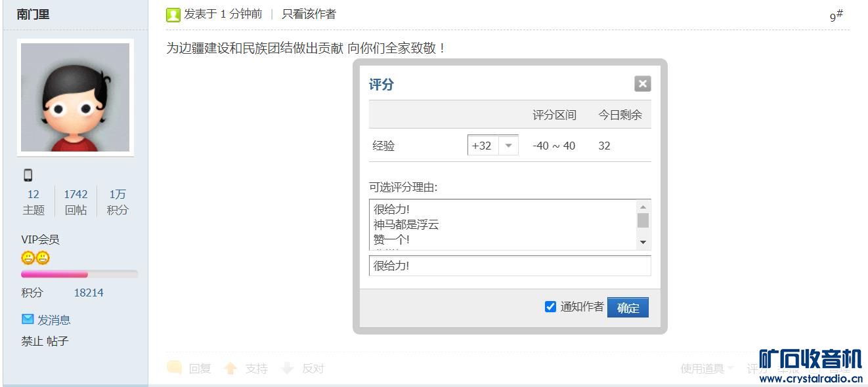
Task: Click the 18214 points value
Action: pyautogui.click(x=89, y=293)
